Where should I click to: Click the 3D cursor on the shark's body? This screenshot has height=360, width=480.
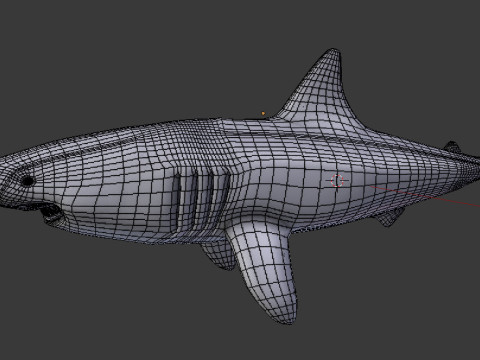pos(337,181)
